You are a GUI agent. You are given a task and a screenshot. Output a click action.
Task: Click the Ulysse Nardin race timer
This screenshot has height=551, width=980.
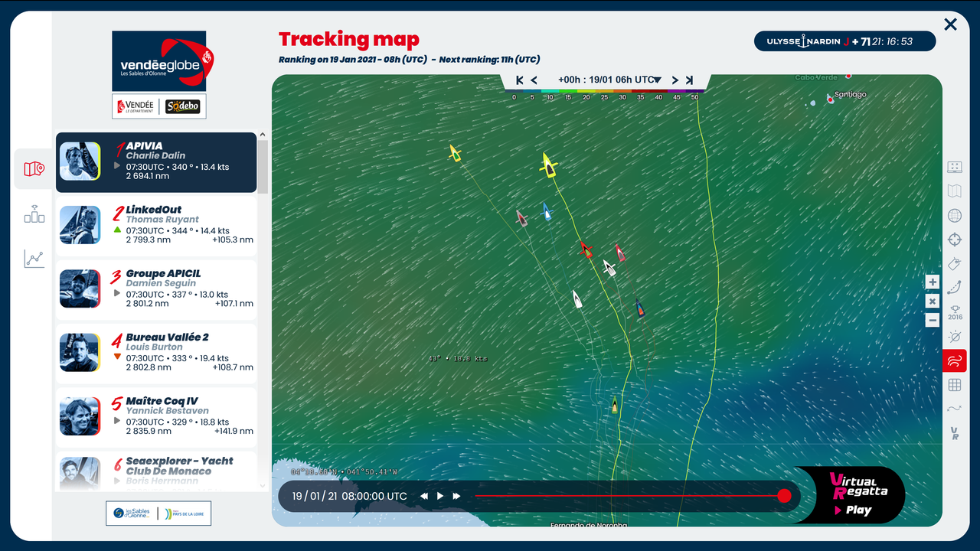pos(845,41)
